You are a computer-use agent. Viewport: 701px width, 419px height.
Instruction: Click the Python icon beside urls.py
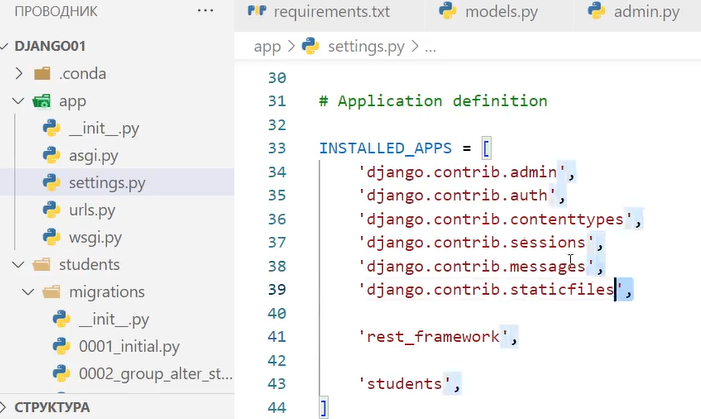51,209
